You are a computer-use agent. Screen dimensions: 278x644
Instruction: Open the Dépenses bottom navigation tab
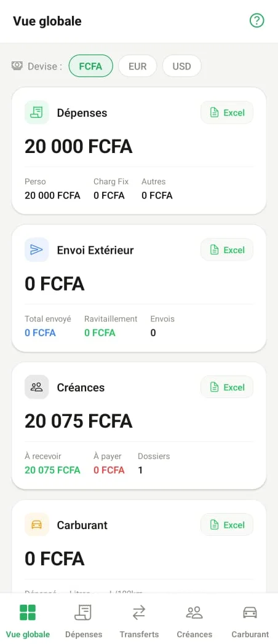tap(84, 620)
